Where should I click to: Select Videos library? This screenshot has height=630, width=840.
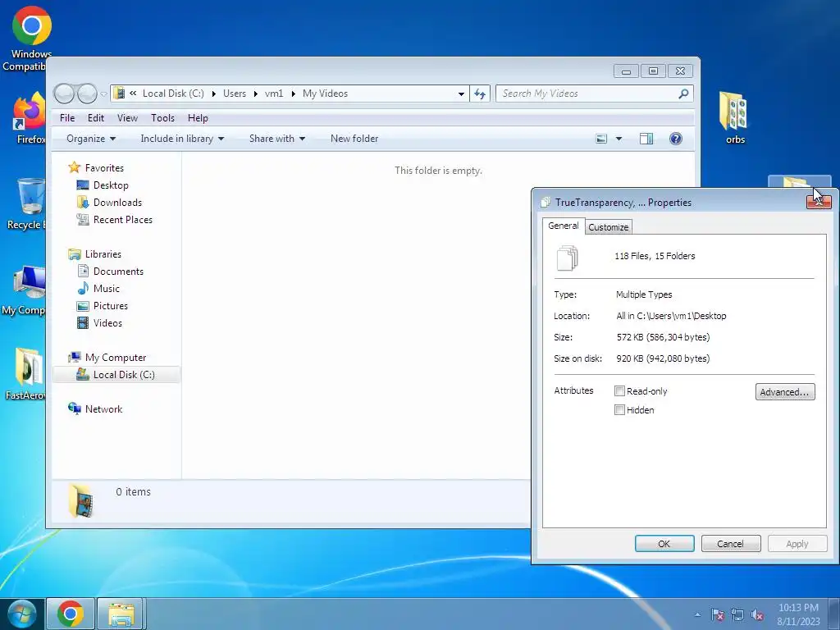(x=107, y=323)
